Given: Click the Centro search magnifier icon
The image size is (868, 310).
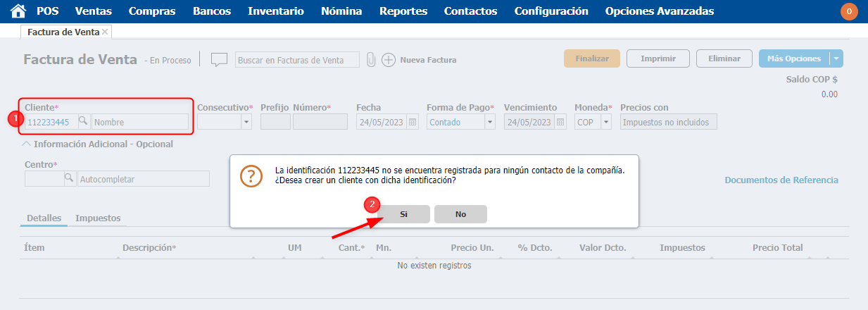Looking at the screenshot, I should tap(69, 179).
